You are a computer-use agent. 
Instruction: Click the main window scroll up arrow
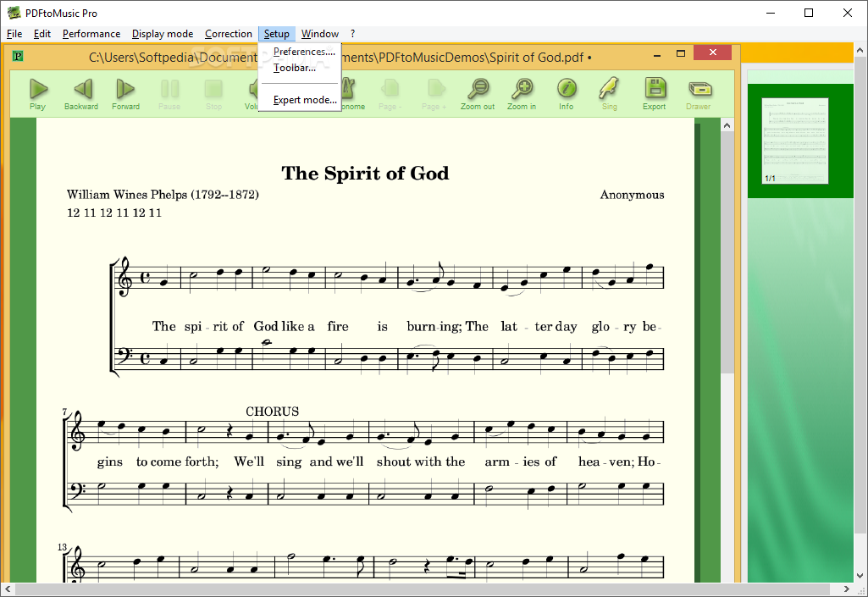[x=860, y=50]
